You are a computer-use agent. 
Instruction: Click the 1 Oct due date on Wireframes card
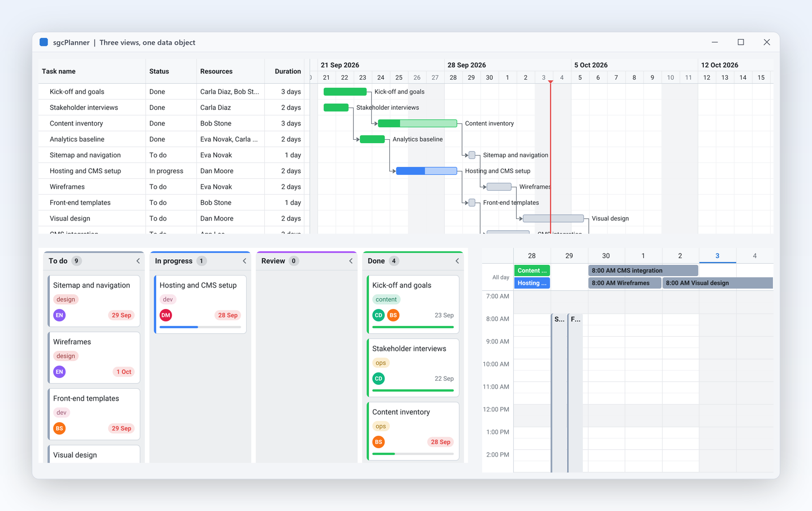coord(124,372)
